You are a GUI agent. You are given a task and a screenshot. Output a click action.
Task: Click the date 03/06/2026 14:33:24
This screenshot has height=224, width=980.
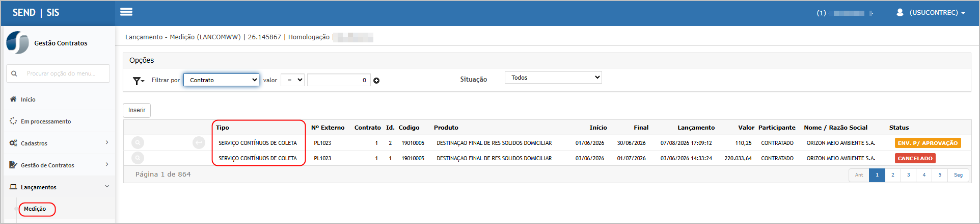(686, 158)
